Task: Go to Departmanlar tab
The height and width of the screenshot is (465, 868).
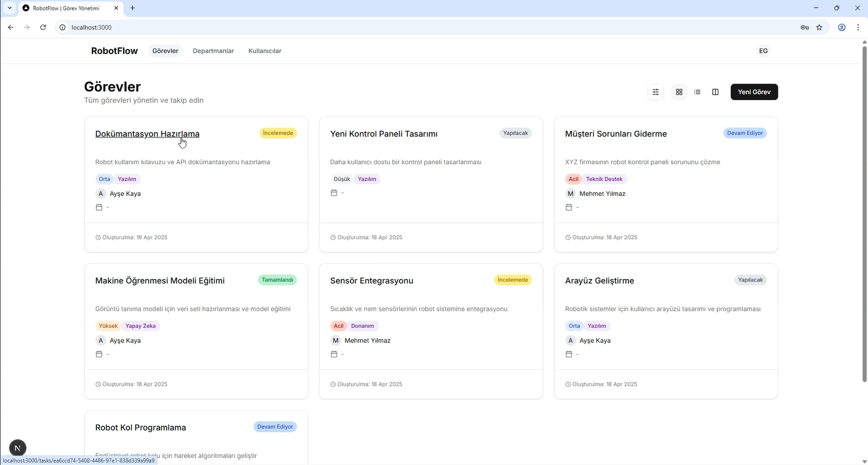Action: [x=213, y=51]
